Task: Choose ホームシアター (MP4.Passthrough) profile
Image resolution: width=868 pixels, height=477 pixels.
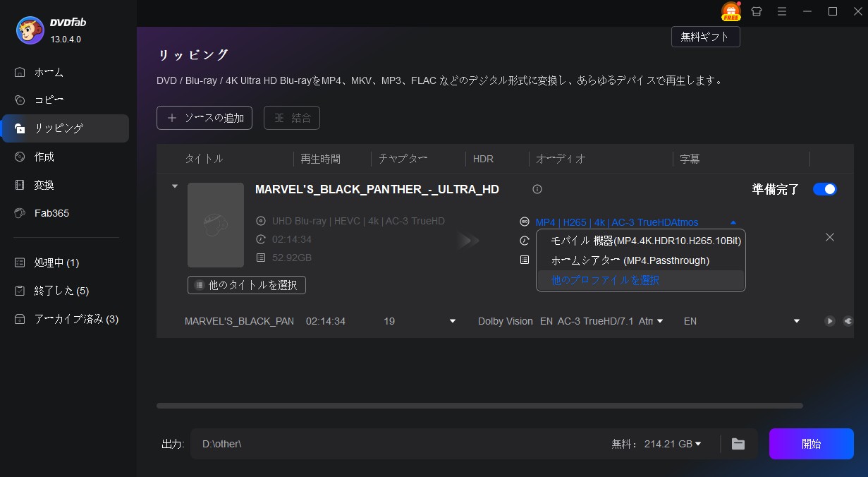Action: pyautogui.click(x=641, y=260)
